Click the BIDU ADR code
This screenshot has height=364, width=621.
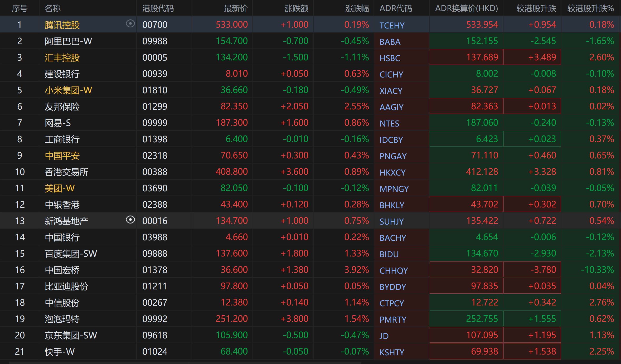pyautogui.click(x=389, y=254)
